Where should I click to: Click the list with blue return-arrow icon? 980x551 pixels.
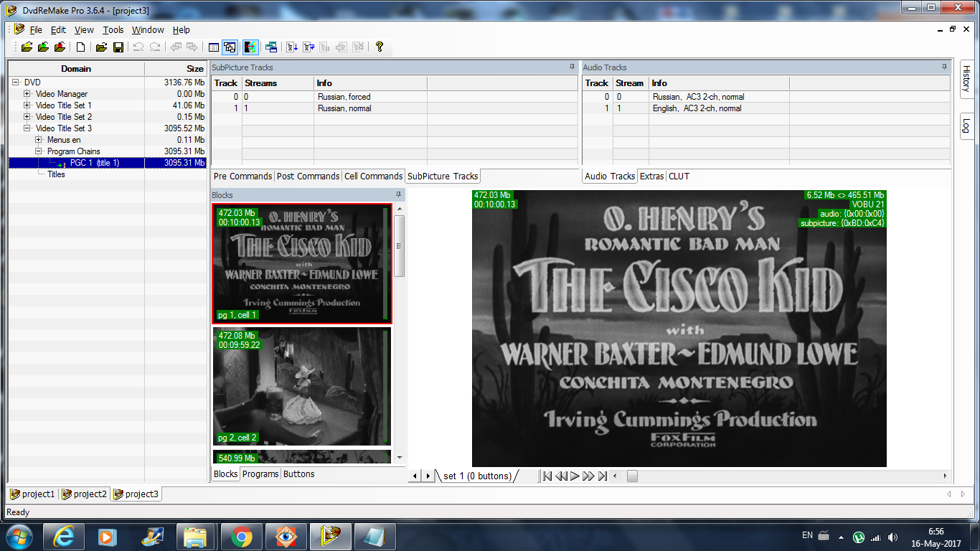(x=309, y=47)
